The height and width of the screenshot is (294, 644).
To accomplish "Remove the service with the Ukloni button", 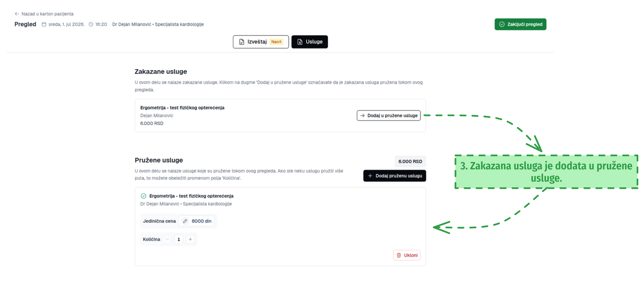I will point(407,255).
